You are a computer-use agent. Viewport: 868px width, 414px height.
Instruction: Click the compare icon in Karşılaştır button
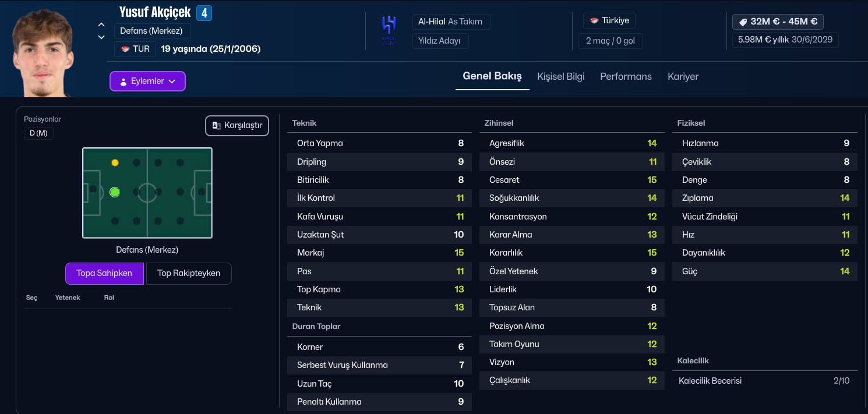pos(216,126)
